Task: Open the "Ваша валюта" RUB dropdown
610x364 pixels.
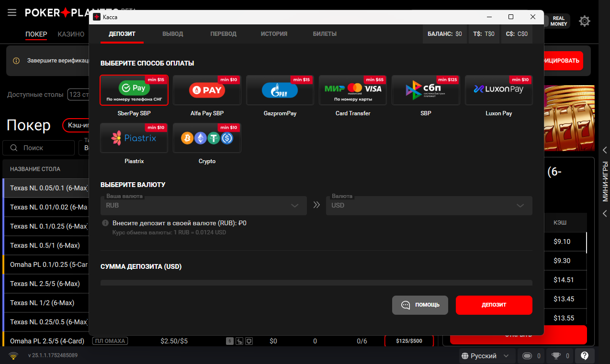Action: tap(203, 205)
